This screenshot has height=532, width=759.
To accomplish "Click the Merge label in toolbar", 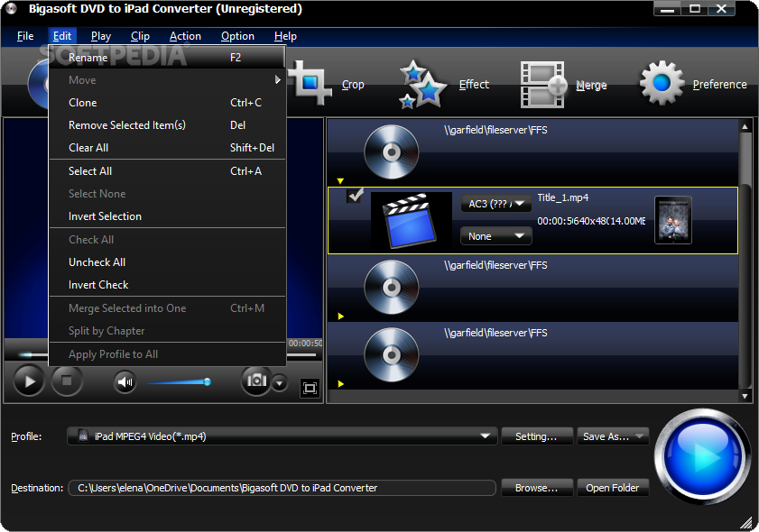I will click(591, 85).
